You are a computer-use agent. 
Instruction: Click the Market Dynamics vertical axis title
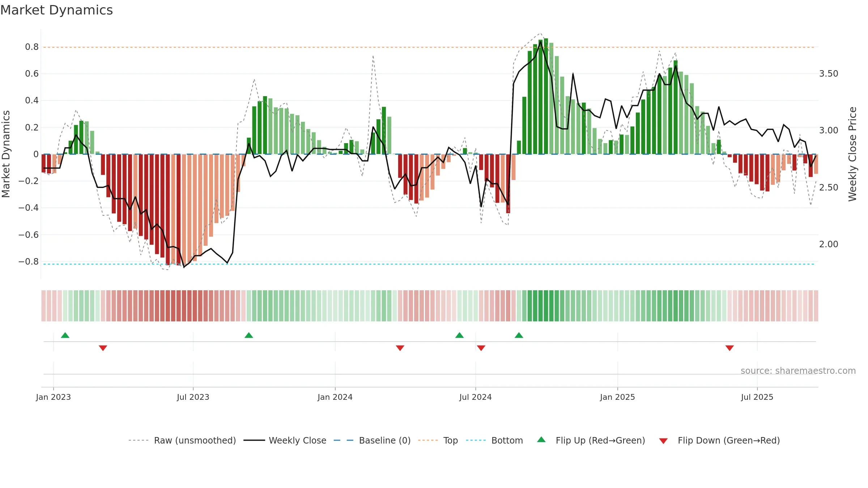point(6,154)
